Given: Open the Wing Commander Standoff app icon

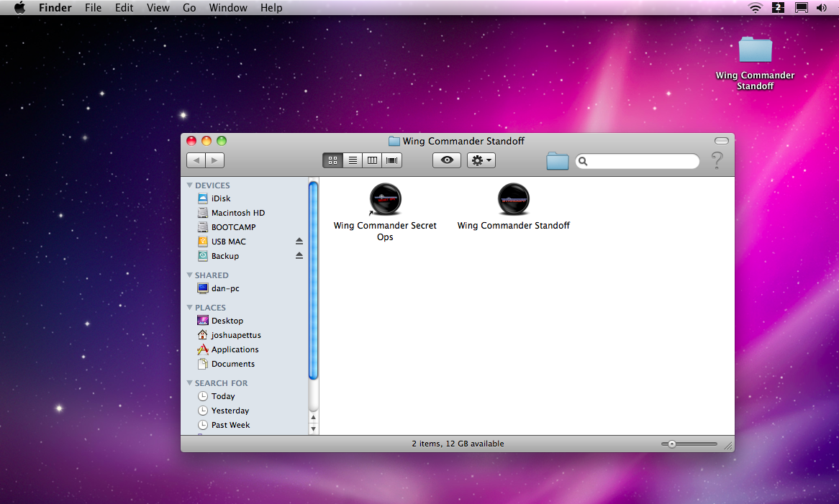Looking at the screenshot, I should (513, 200).
